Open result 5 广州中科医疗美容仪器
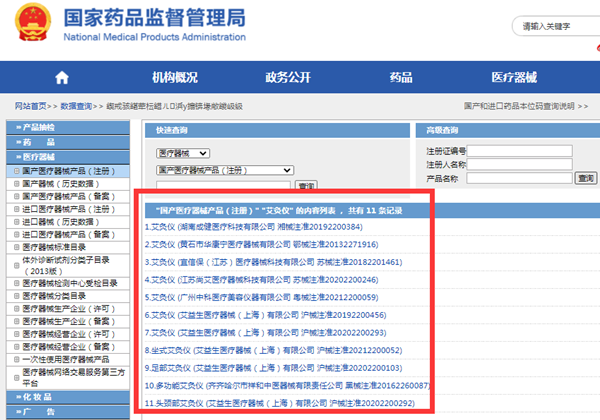600x420 pixels. [261, 297]
